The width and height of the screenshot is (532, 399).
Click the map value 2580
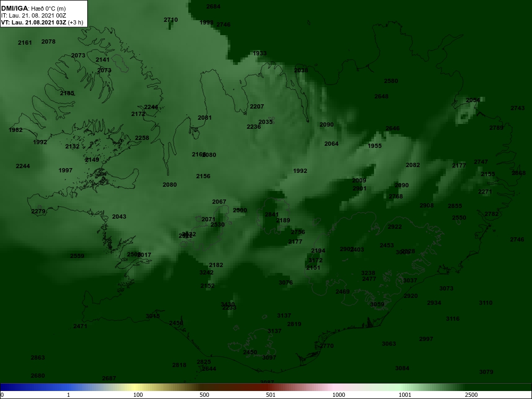point(391,81)
